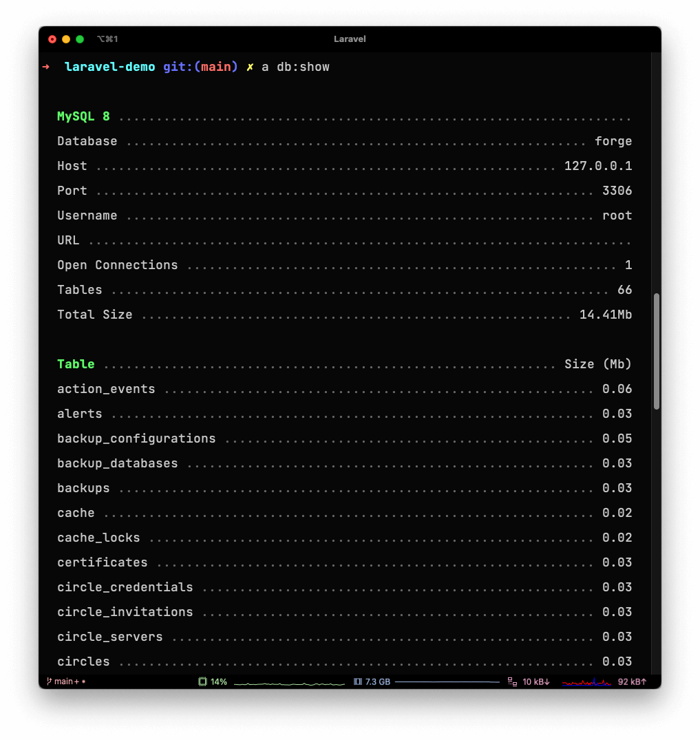The height and width of the screenshot is (740, 700).
Task: Click the 'backup_databases' table name
Action: (118, 463)
